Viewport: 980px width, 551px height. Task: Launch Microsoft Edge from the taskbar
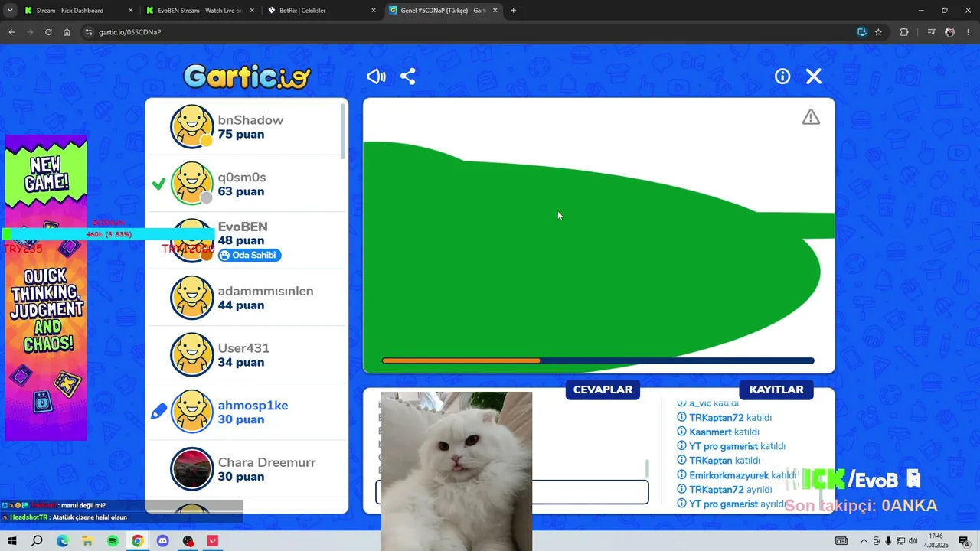tap(62, 541)
